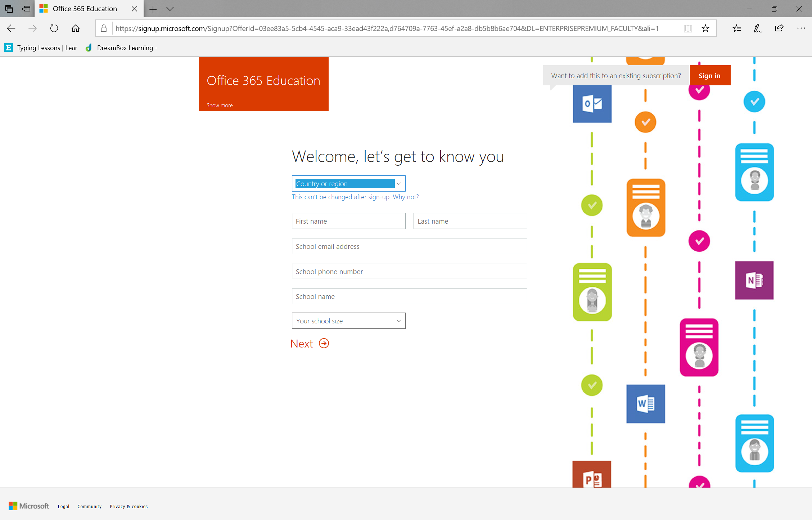Expand the Your school size dropdown
Screen dimensions: 812x520
pos(349,320)
